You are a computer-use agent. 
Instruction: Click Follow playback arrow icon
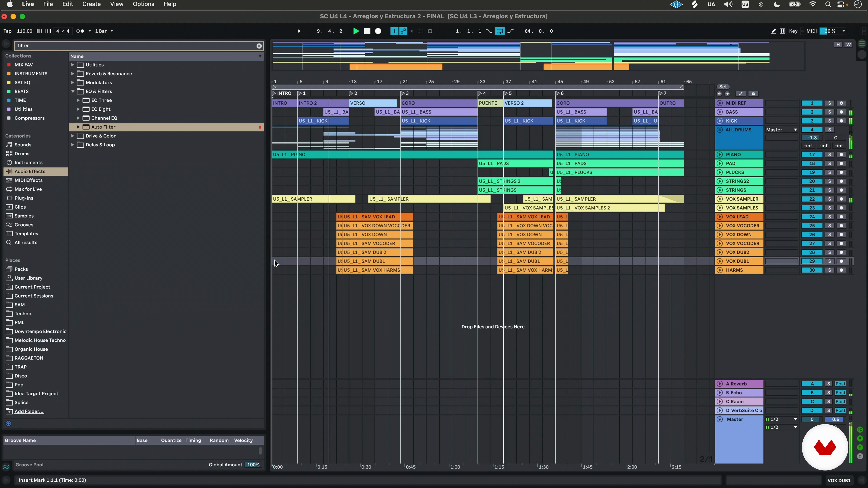tap(300, 31)
